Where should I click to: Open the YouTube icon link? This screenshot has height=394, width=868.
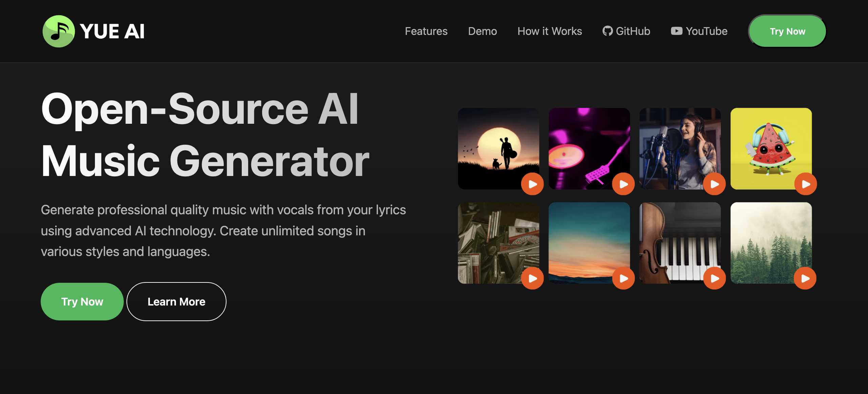[x=676, y=31]
